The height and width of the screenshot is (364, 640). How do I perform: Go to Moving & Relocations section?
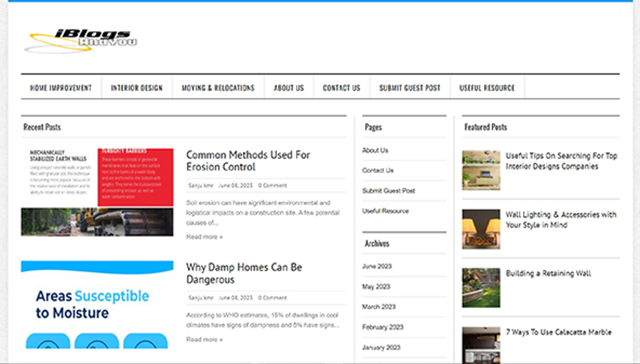[x=218, y=88]
